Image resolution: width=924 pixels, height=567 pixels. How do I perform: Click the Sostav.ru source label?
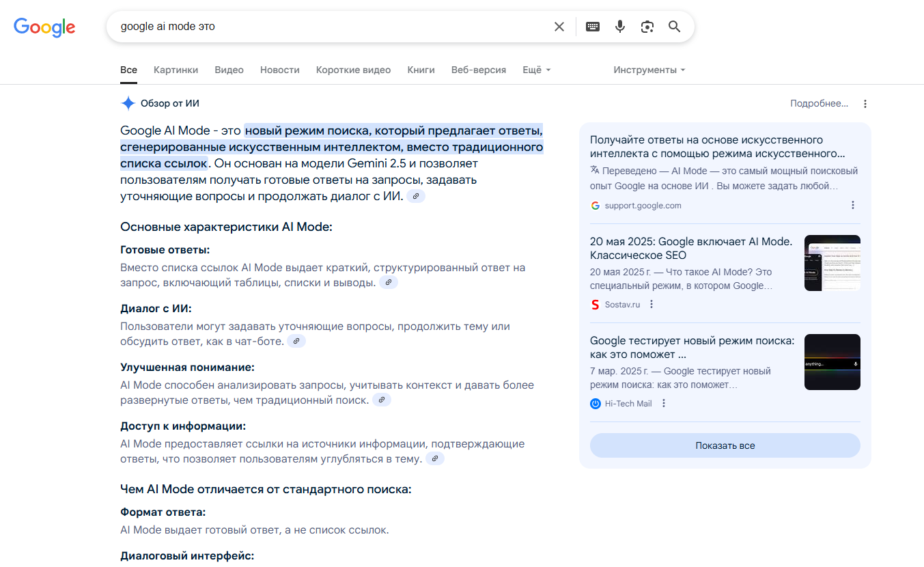tap(622, 304)
